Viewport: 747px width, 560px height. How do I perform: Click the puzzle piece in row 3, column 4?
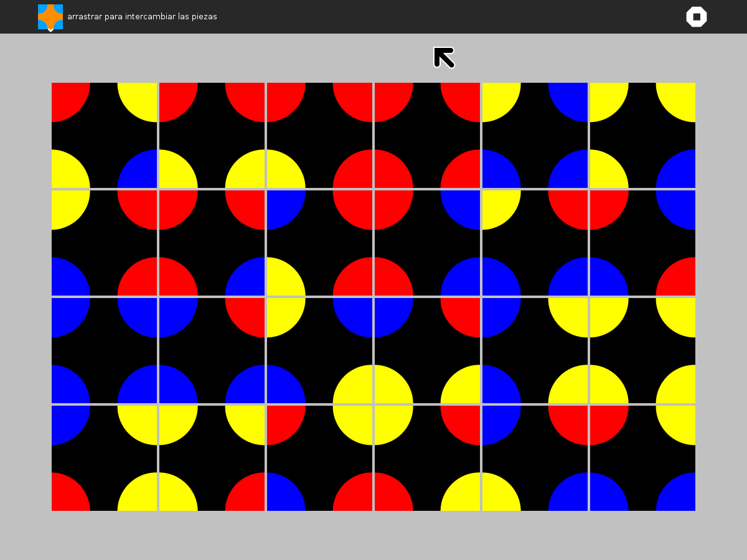(427, 350)
